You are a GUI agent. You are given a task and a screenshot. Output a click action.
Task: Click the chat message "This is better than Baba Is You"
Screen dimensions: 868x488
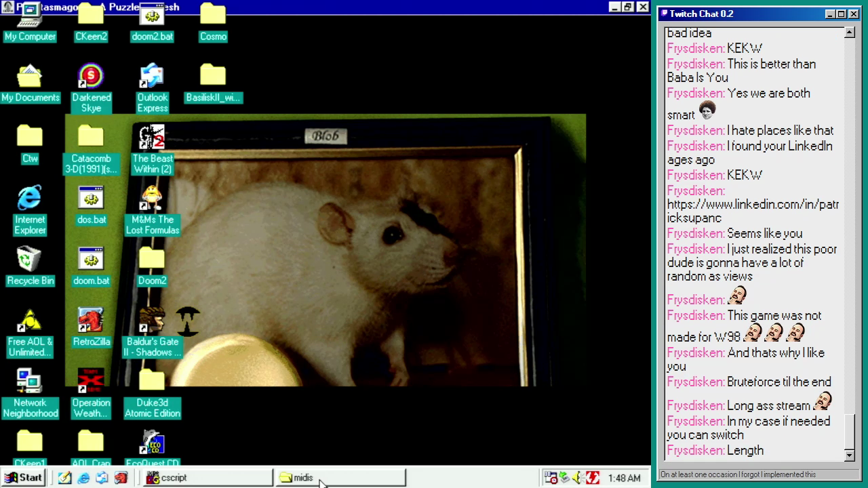pos(741,70)
